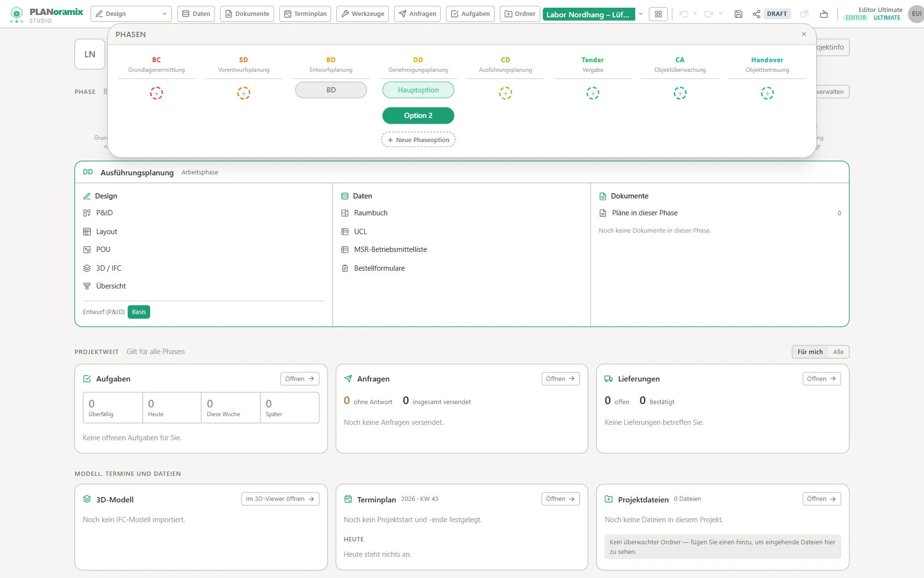Close the PHASEN popup
The width and height of the screenshot is (924, 578).
click(804, 34)
